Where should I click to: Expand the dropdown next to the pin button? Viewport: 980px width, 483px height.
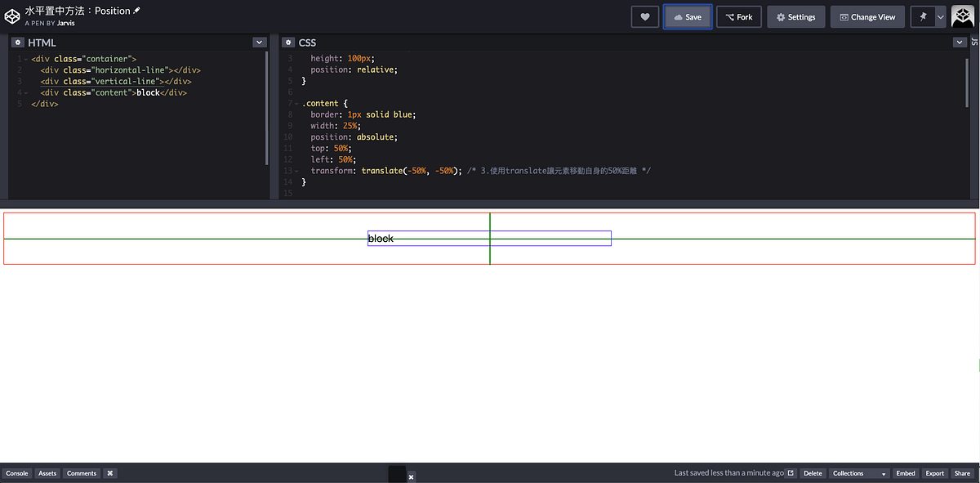tap(941, 16)
